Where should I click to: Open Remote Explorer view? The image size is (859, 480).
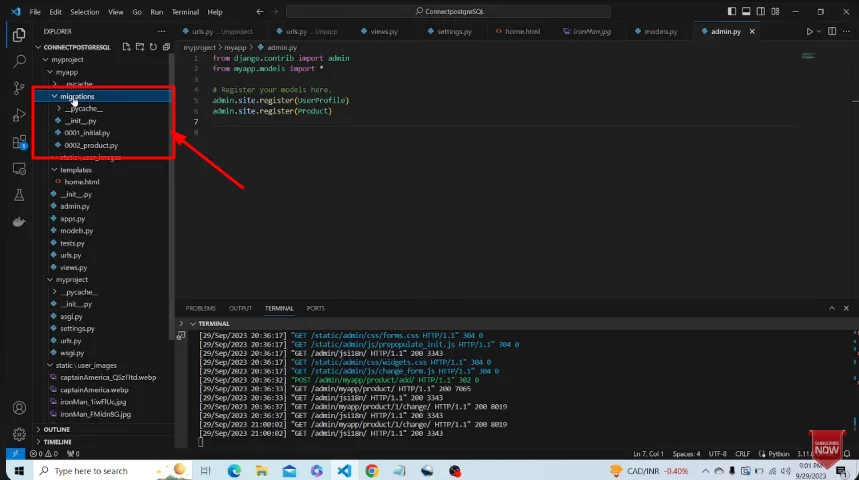pyautogui.click(x=19, y=169)
